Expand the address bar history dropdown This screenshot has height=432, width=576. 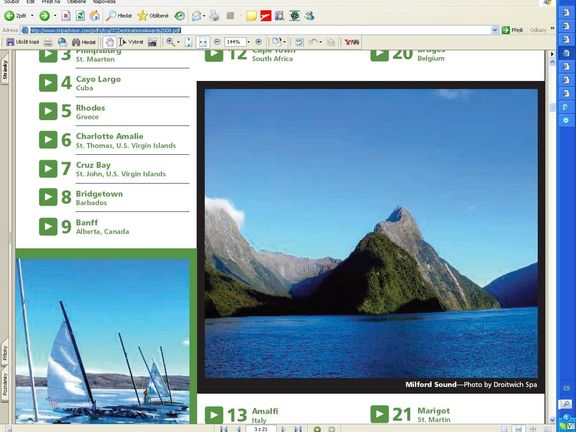point(494,30)
